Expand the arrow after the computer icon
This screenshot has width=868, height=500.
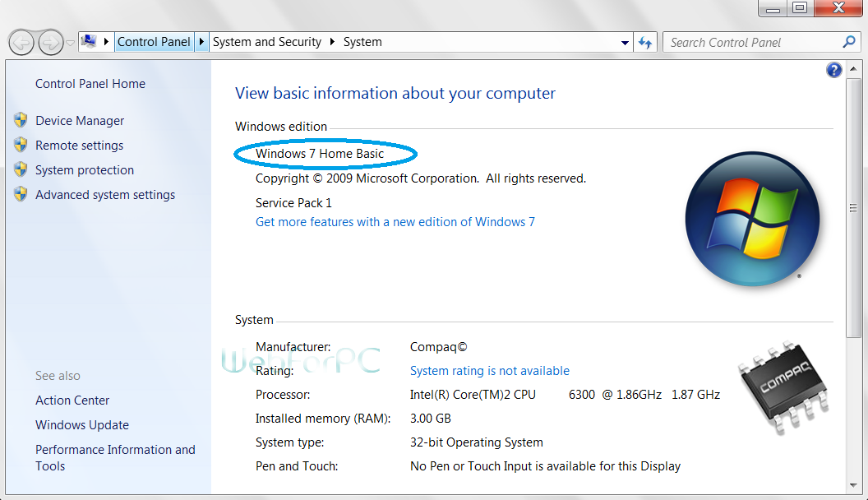(106, 41)
